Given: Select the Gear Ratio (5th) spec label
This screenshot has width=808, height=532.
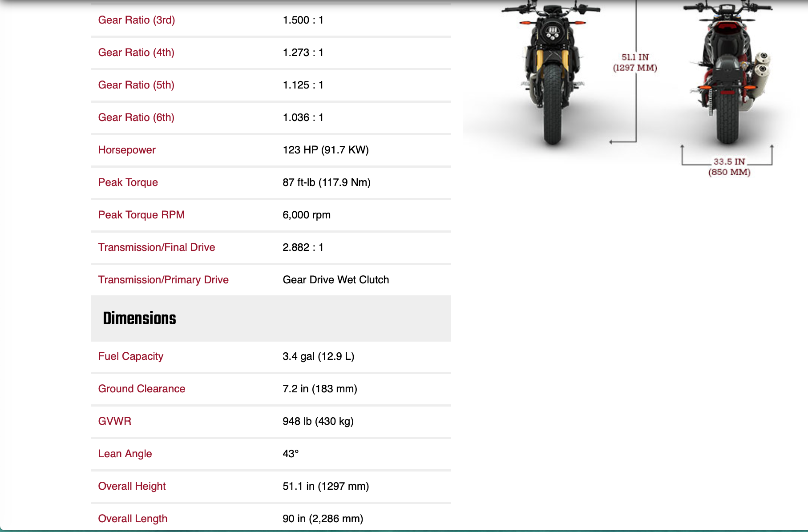Looking at the screenshot, I should click(136, 85).
